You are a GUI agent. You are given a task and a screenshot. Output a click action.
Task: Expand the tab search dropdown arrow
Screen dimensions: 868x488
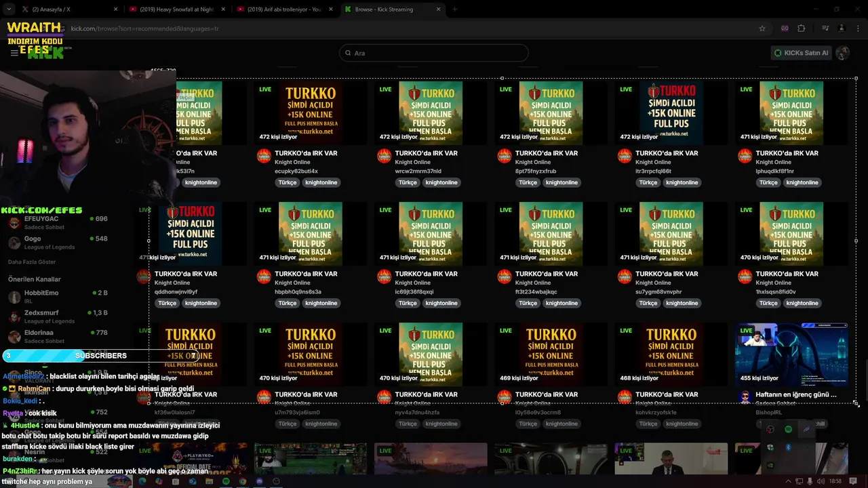point(8,9)
